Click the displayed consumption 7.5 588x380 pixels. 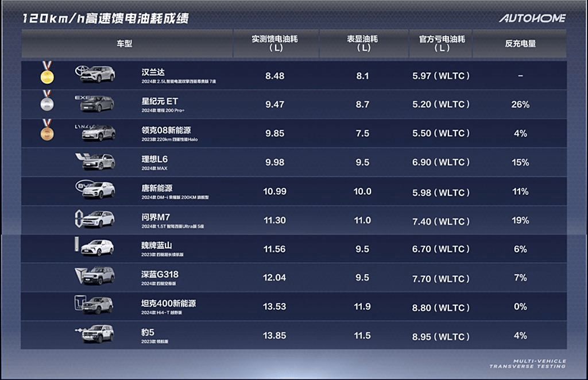[363, 133]
